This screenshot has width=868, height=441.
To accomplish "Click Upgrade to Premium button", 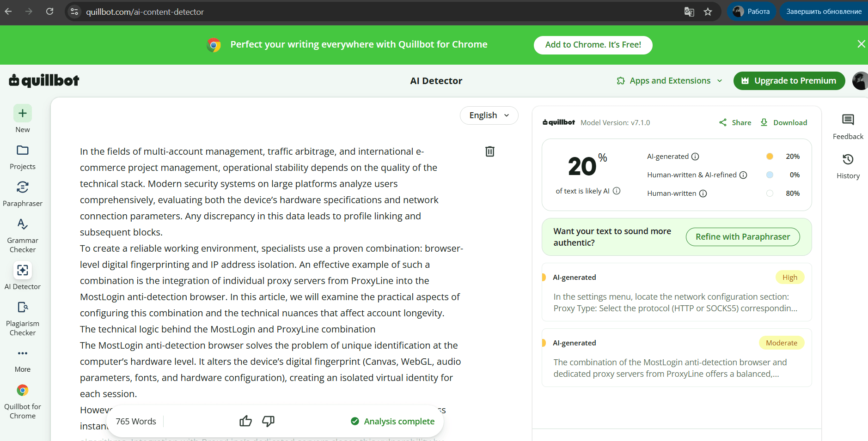I will click(789, 81).
